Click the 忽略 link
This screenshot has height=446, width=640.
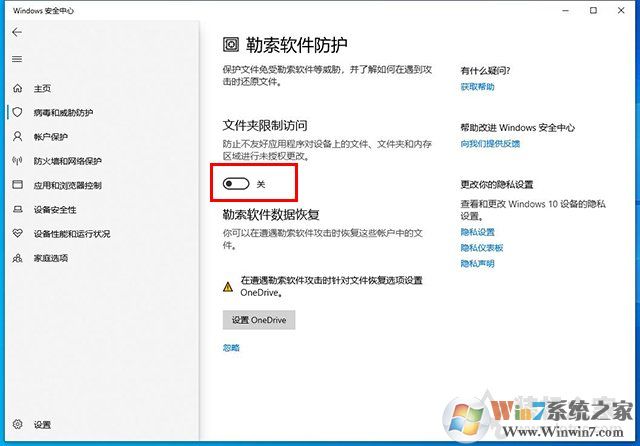pos(231,348)
